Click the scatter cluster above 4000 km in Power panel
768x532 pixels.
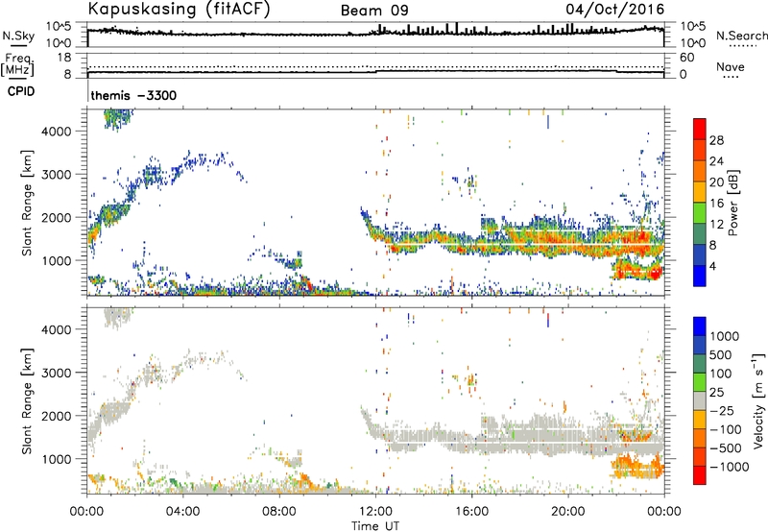(118, 119)
